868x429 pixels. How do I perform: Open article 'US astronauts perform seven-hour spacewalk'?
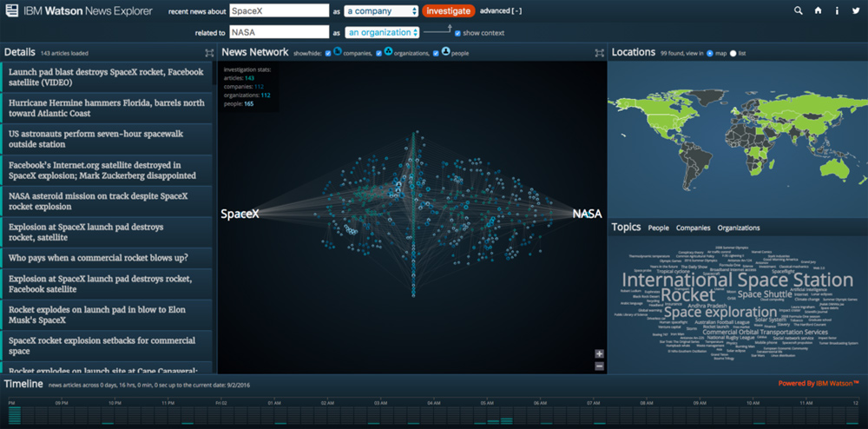click(106, 139)
